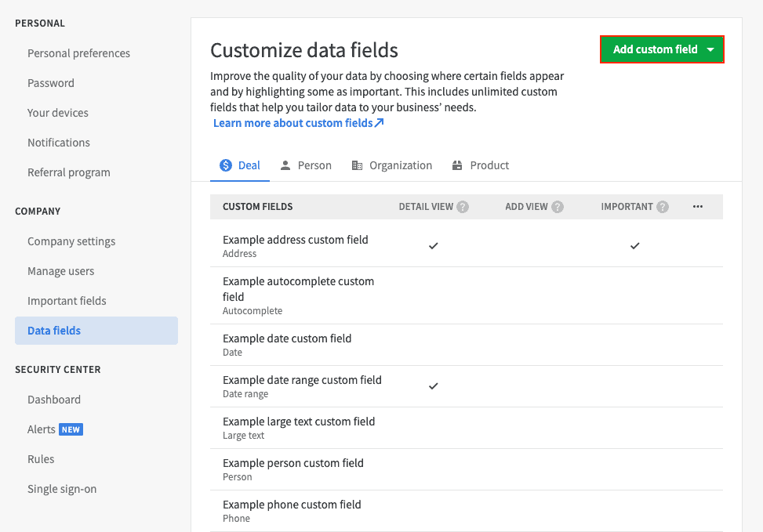Image resolution: width=763 pixels, height=532 pixels.
Task: Open Security Center Dashboard
Action: pyautogui.click(x=54, y=400)
